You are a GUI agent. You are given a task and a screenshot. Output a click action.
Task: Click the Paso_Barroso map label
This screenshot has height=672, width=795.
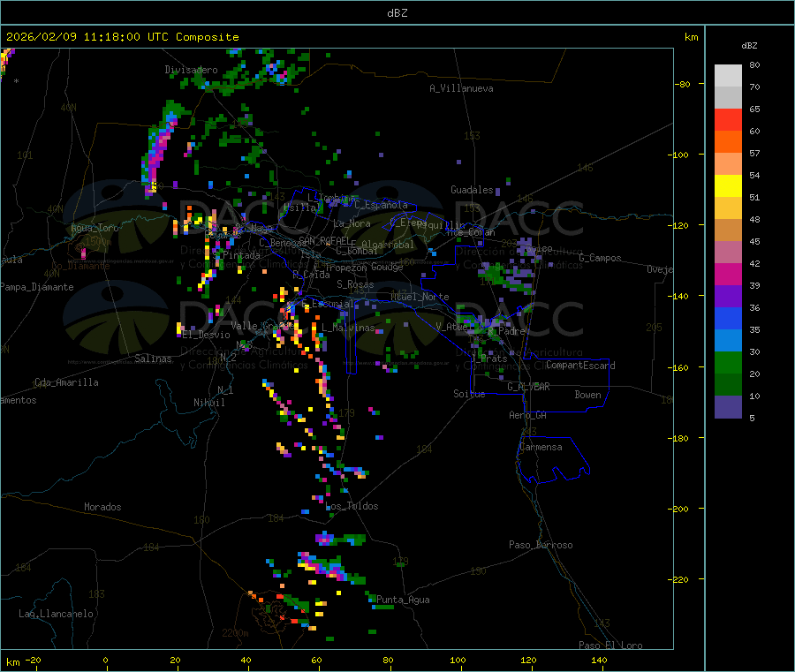pyautogui.click(x=541, y=546)
